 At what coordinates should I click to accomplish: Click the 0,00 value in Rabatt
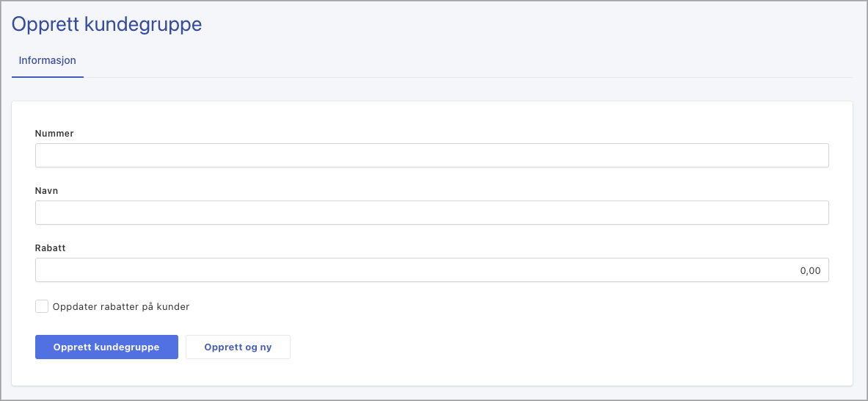(x=810, y=270)
